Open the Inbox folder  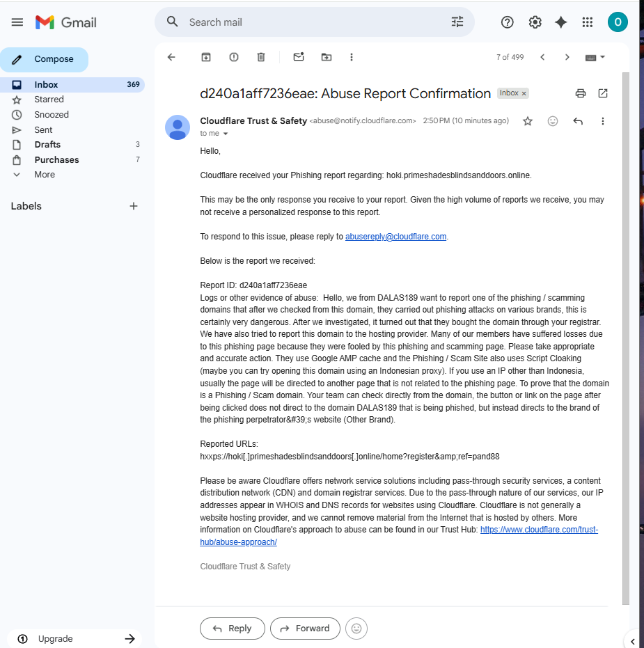click(x=72, y=84)
